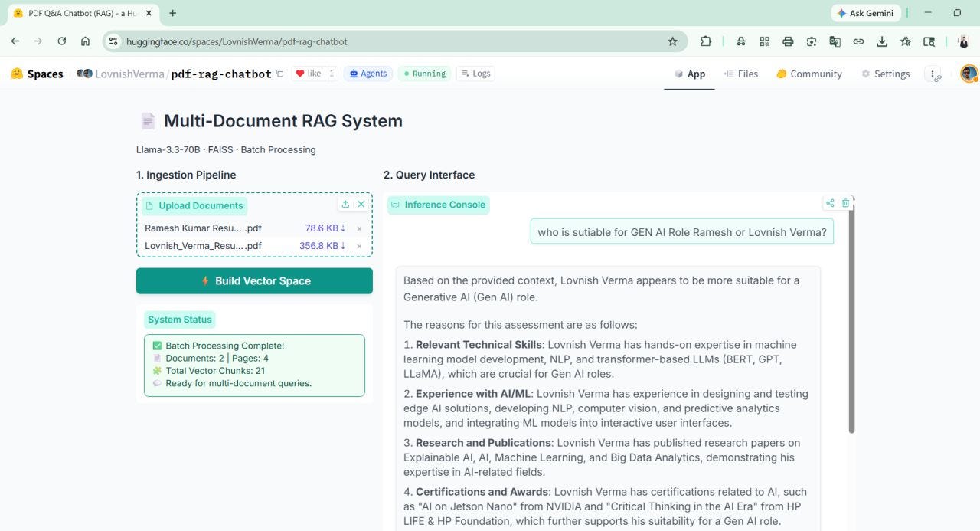The height and width of the screenshot is (531, 980).
Task: Click the Ask Gemini button
Action: [x=865, y=13]
